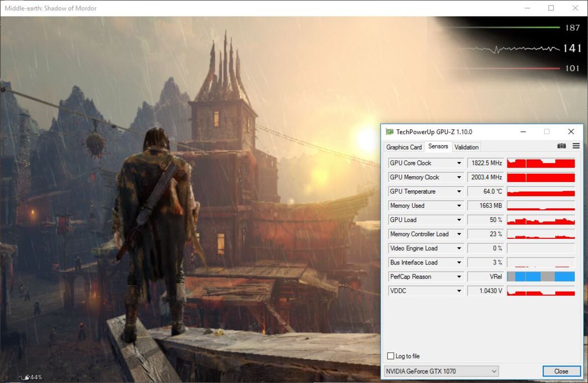Select the Sensors tab
The image size is (588, 383).
(438, 147)
